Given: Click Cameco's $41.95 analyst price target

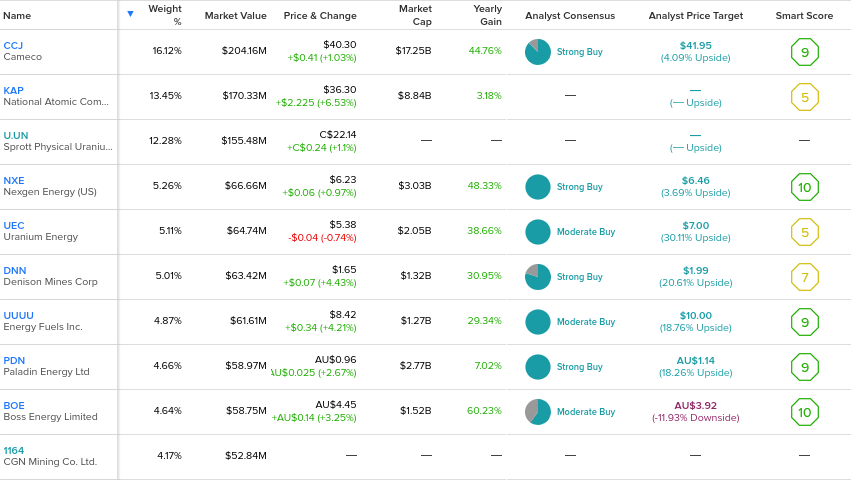Looking at the screenshot, I should coord(695,46).
